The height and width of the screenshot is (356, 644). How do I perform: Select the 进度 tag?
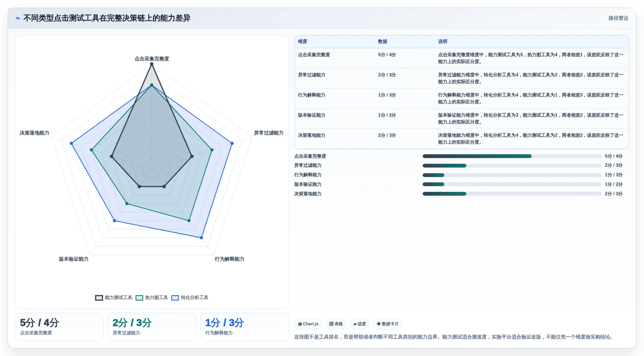pyautogui.click(x=360, y=324)
